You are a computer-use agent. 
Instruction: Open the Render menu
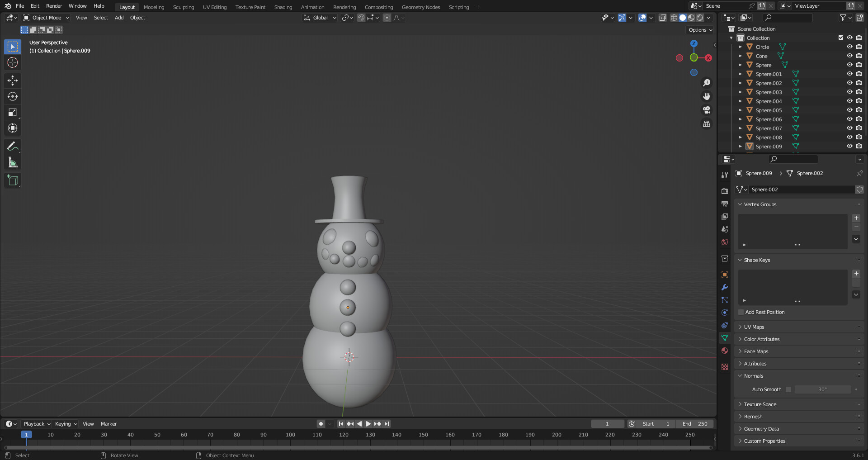point(54,6)
